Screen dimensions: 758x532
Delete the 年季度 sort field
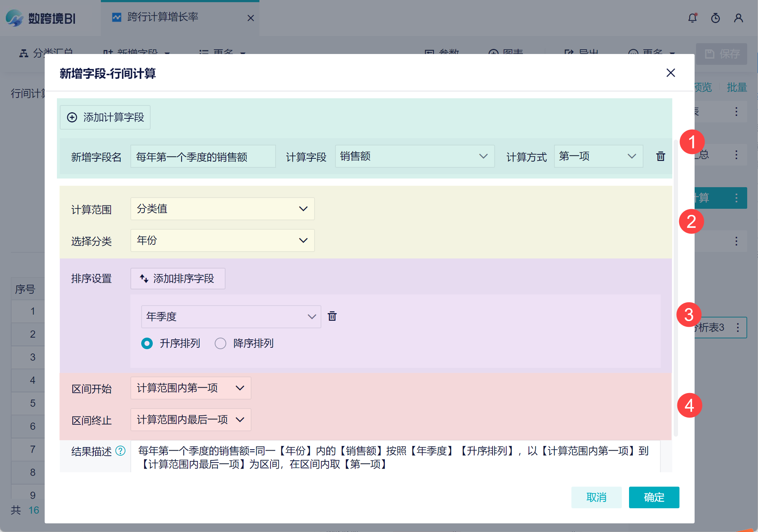tap(332, 316)
